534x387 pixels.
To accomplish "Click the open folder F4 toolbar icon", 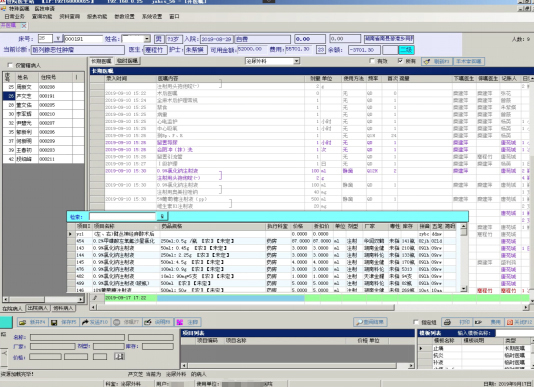I will 33,322.
